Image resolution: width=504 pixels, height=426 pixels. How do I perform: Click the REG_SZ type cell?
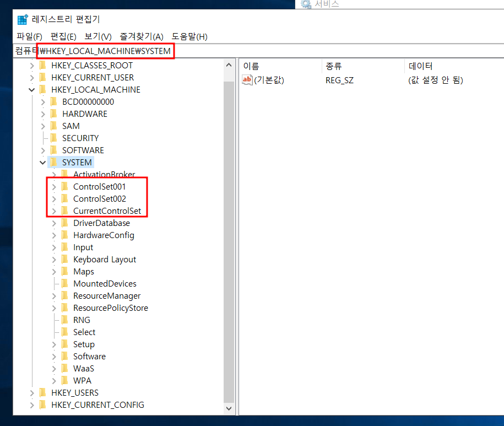point(339,80)
